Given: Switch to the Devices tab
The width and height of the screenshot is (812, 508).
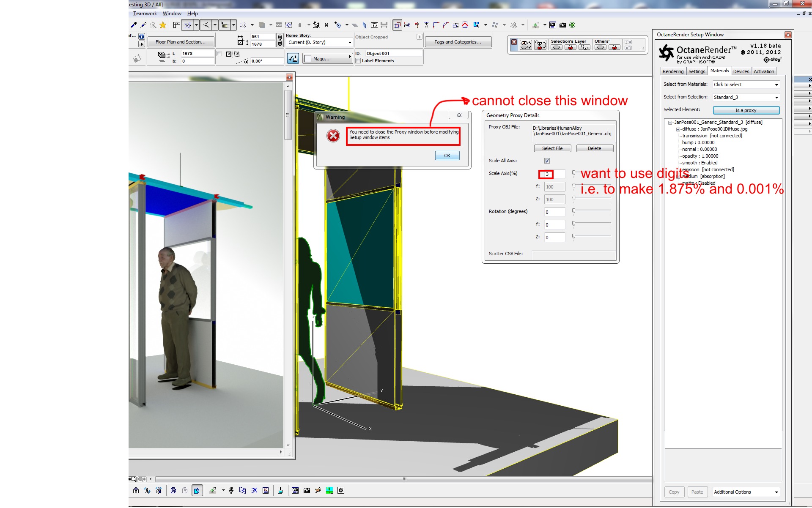Looking at the screenshot, I should tap(741, 71).
